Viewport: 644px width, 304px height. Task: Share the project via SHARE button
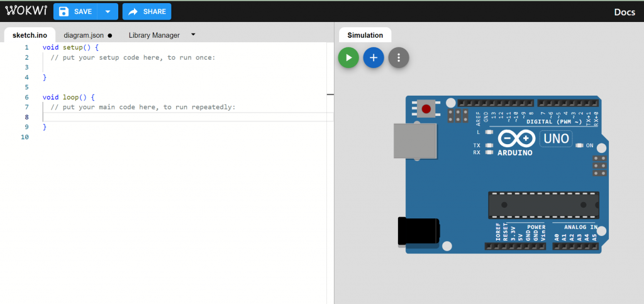click(x=147, y=11)
